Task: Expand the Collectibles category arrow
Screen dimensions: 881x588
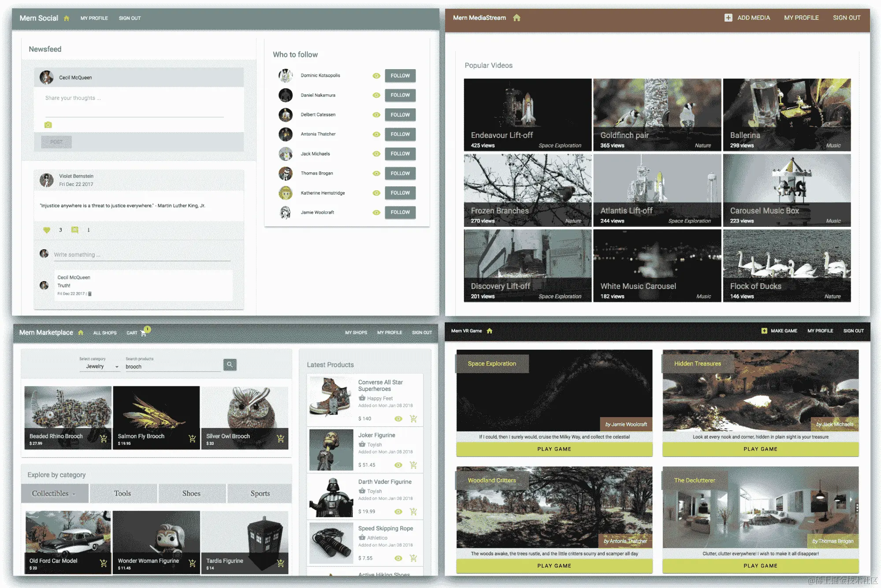Action: 74,494
